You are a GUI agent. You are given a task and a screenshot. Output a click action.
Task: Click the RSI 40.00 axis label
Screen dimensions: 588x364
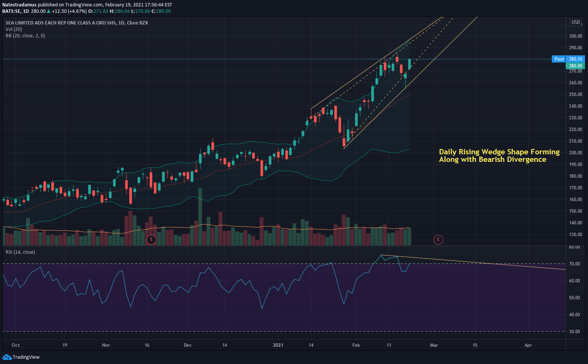(x=574, y=315)
